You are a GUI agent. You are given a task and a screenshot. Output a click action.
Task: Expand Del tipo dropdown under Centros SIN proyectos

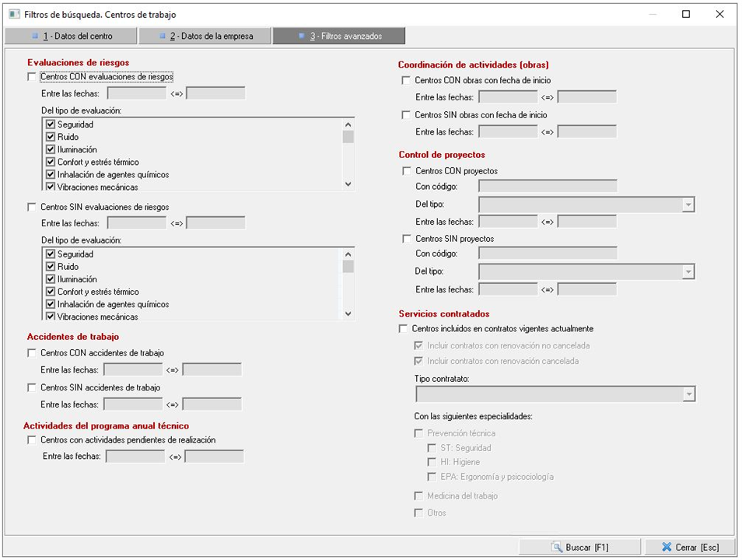click(688, 271)
